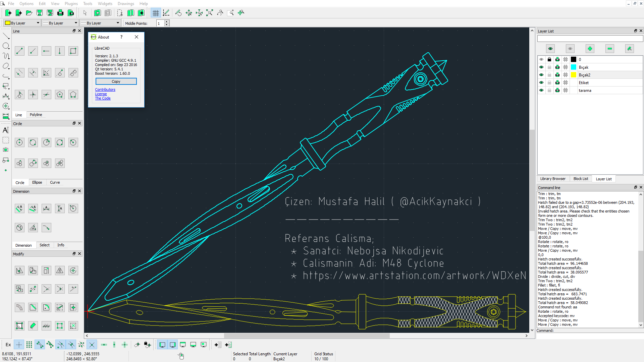Viewport: 644px width, 362px height.
Task: Open the hatch tool in left sidebar
Action: [x=6, y=140]
